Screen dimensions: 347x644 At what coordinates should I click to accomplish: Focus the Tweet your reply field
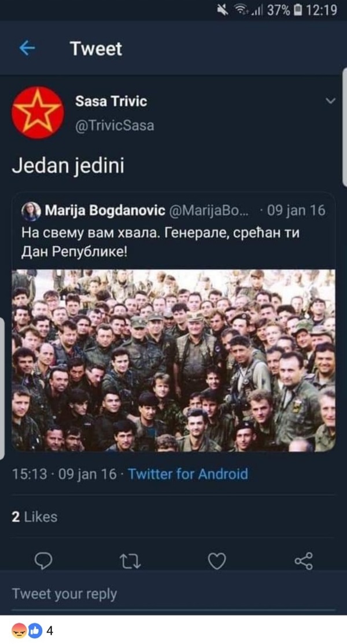coord(173,594)
